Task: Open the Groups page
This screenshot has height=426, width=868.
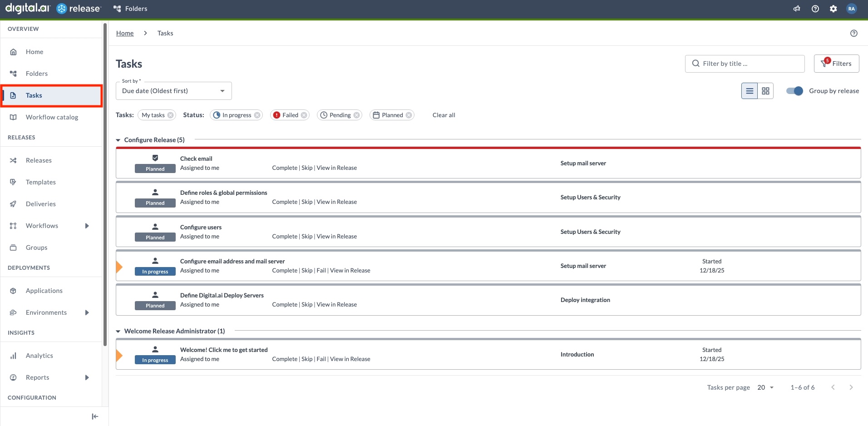Action: coord(36,247)
